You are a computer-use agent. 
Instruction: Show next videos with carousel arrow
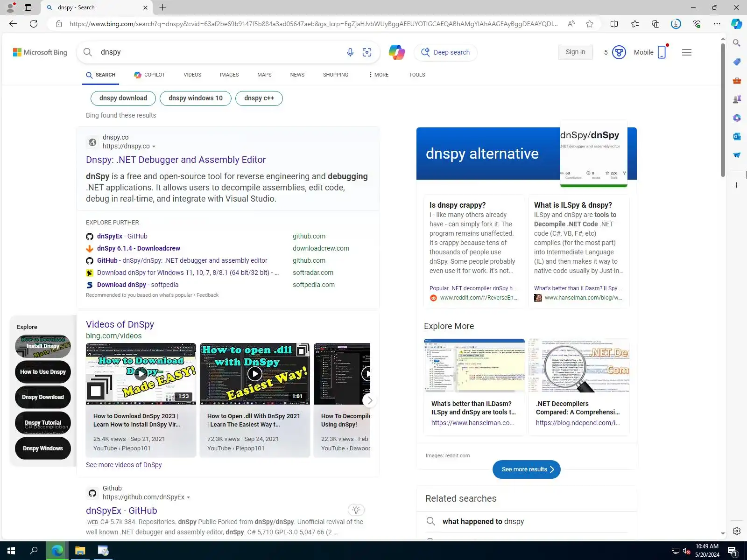pos(370,400)
